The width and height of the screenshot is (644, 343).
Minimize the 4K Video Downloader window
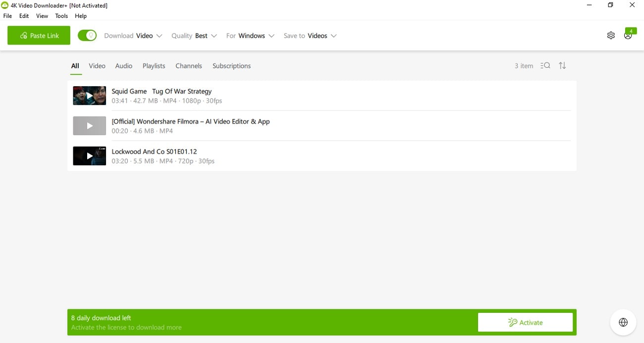589,5
